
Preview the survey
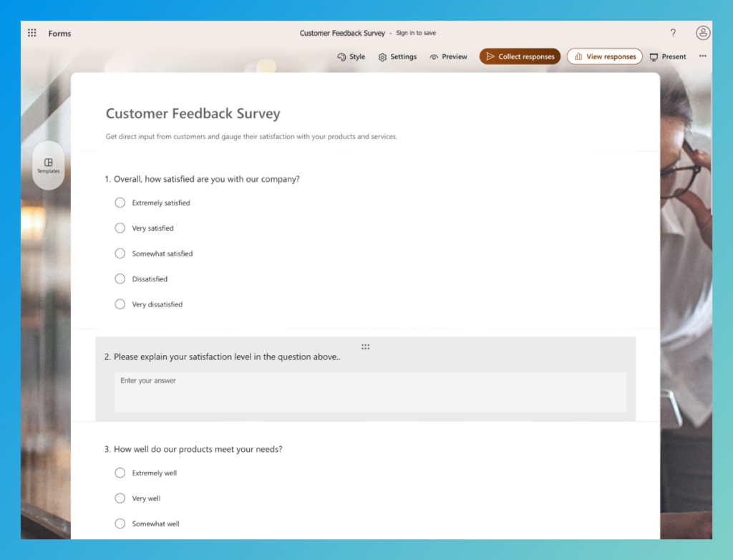pos(448,57)
